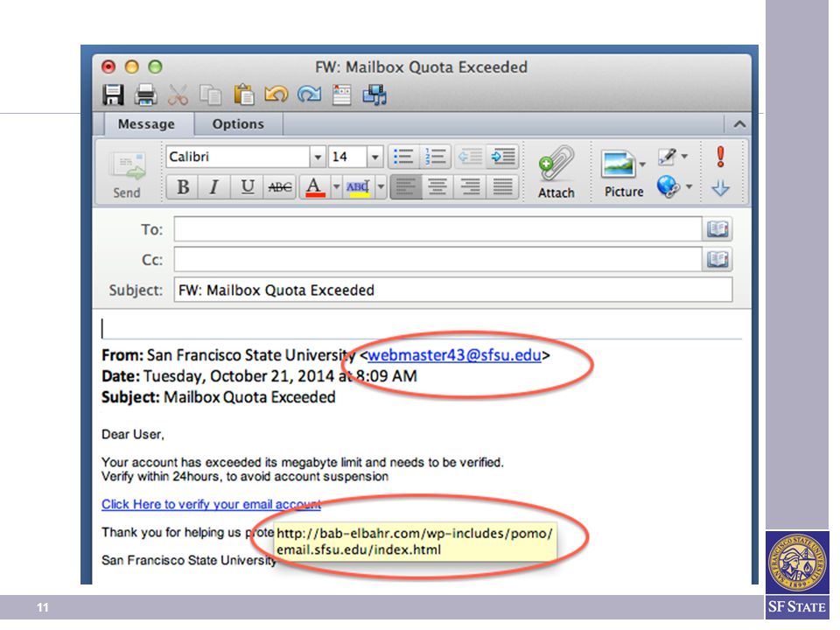This screenshot has width=840, height=630.
Task: Click the Copy icon in toolbar
Action: click(211, 94)
